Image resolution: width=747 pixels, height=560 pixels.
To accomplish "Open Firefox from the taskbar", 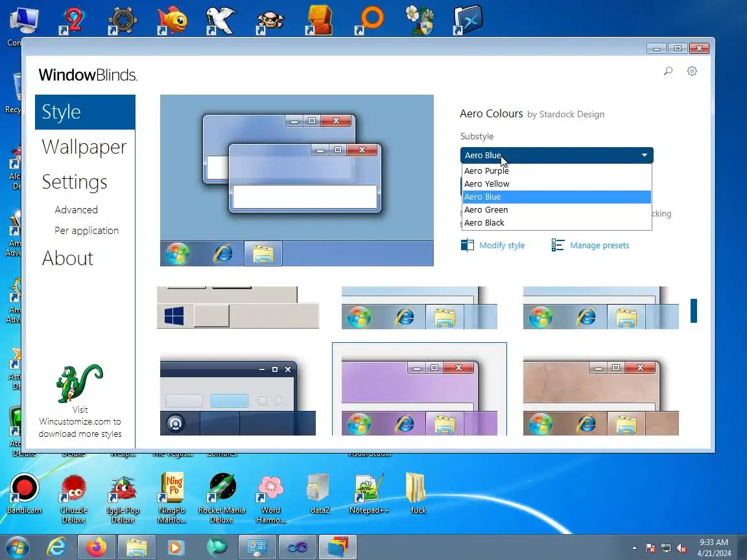I will pos(97,547).
